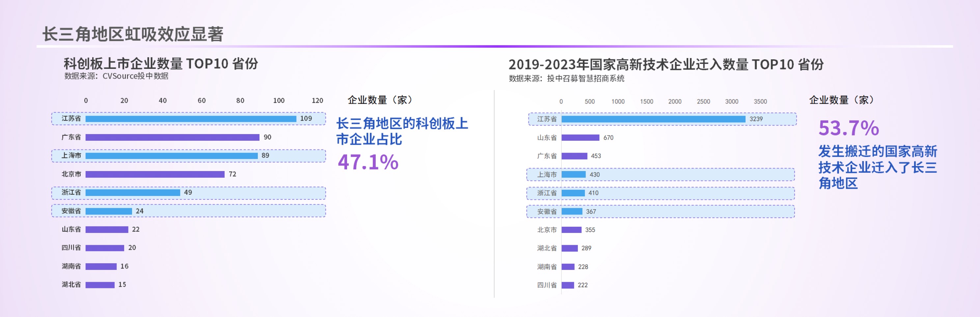The height and width of the screenshot is (317, 980).
Task: Click the 浙江省 bar valued 49
Action: click(133, 192)
